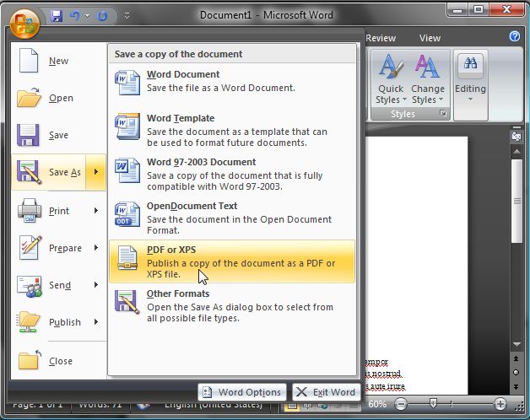
Task: Switch to the View ribbon tab
Action: (x=430, y=38)
